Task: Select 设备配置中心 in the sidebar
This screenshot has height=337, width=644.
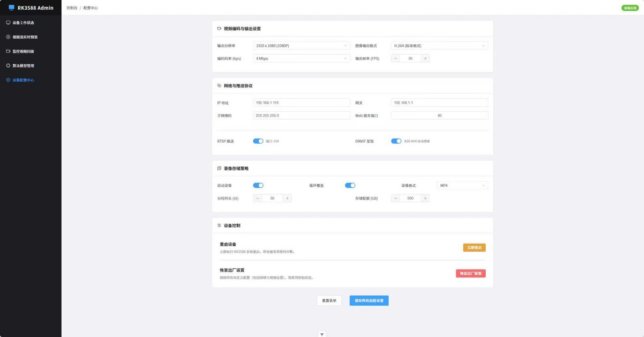Action: click(x=31, y=80)
